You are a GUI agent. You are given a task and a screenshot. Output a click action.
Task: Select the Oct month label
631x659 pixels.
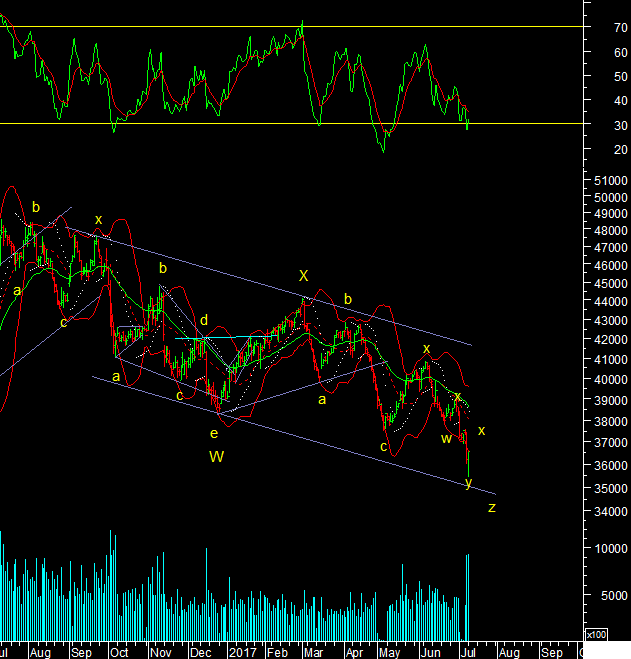click(119, 653)
